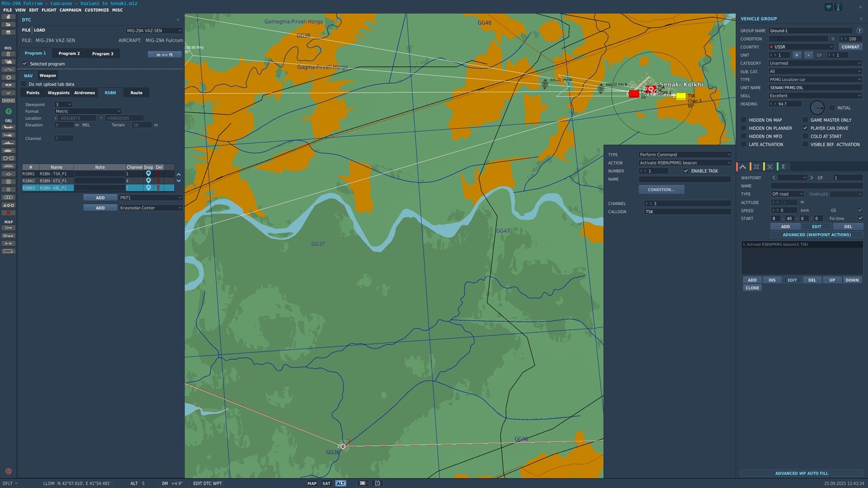Click the CLONE action button
This screenshot has width=868, height=488.
(752, 288)
